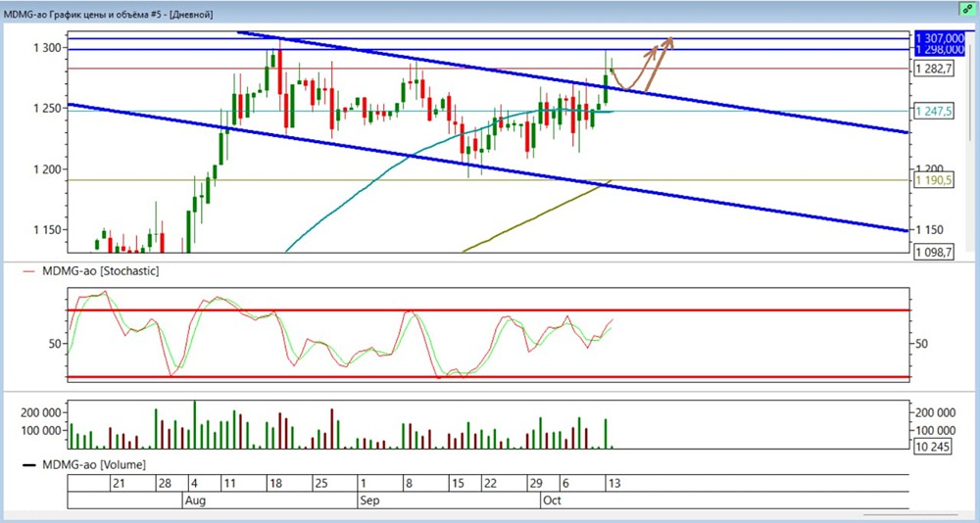Screen dimensions: 980x523
Task: Click date 29 on the time axis
Action: coord(536,484)
